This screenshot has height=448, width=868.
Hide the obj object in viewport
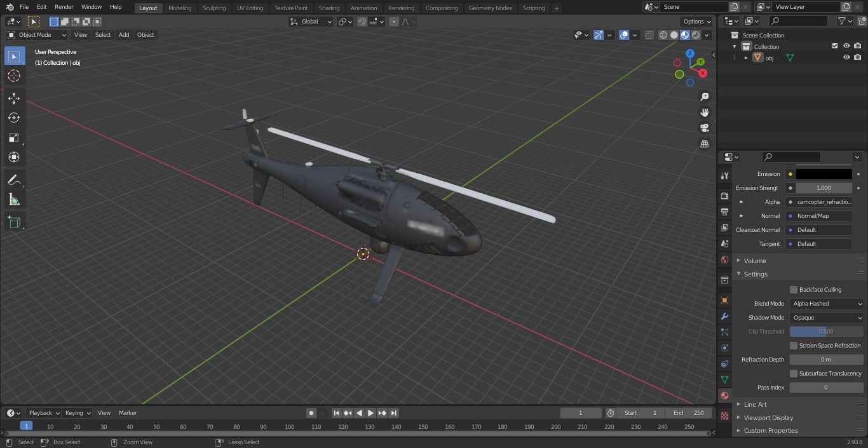tap(846, 58)
